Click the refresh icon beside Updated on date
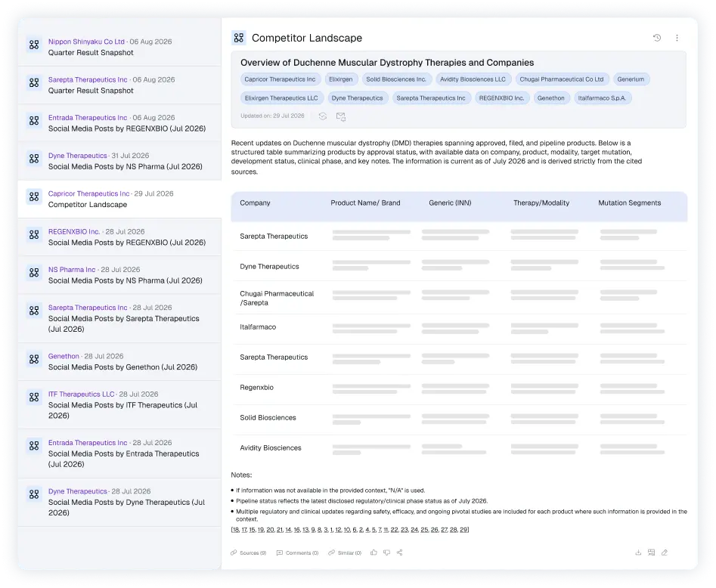The width and height of the screenshot is (716, 588). click(322, 116)
